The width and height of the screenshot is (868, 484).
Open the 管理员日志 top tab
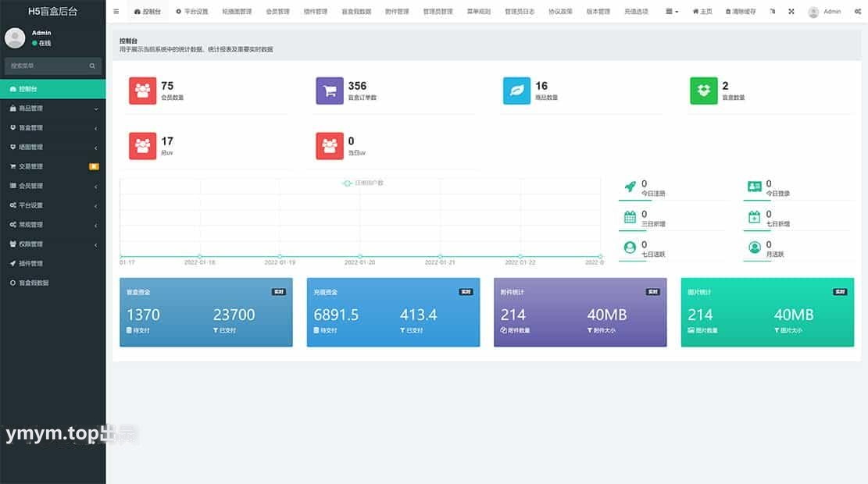520,11
